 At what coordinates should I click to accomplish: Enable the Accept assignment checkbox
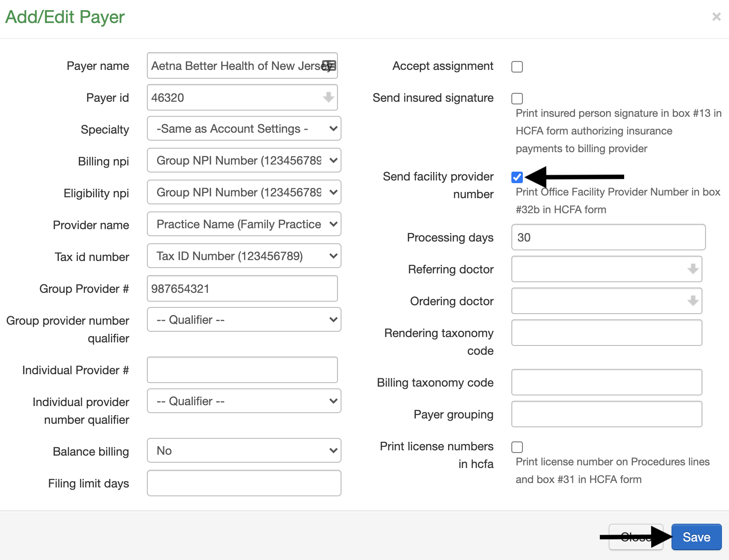point(517,67)
